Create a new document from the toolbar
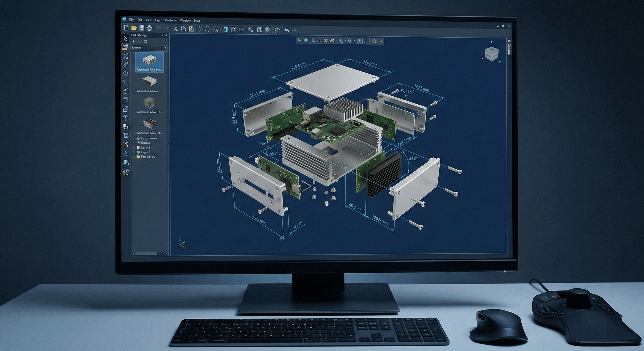This screenshot has height=351, width=644. click(x=126, y=28)
